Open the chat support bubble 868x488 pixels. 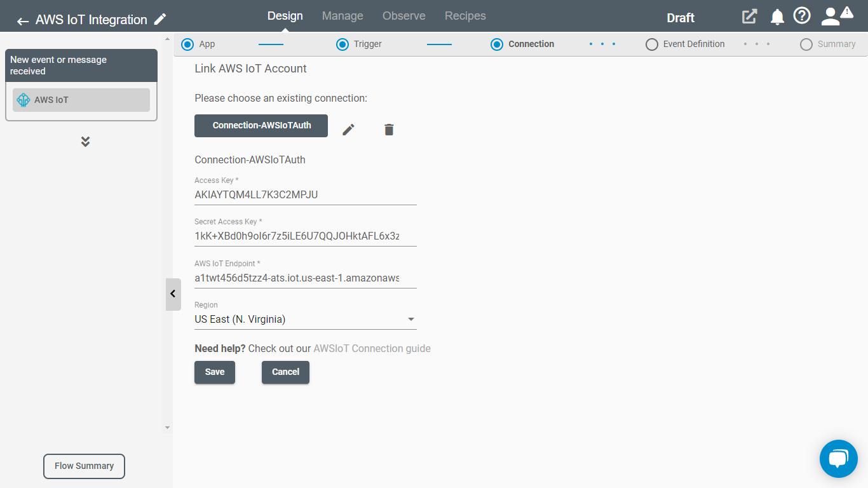(839, 458)
